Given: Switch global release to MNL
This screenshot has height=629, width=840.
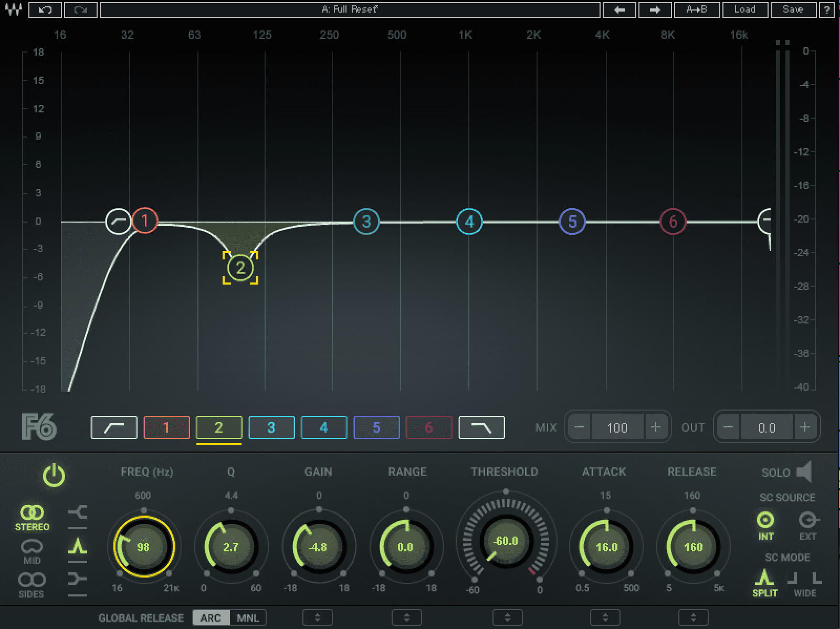Looking at the screenshot, I should [248, 617].
